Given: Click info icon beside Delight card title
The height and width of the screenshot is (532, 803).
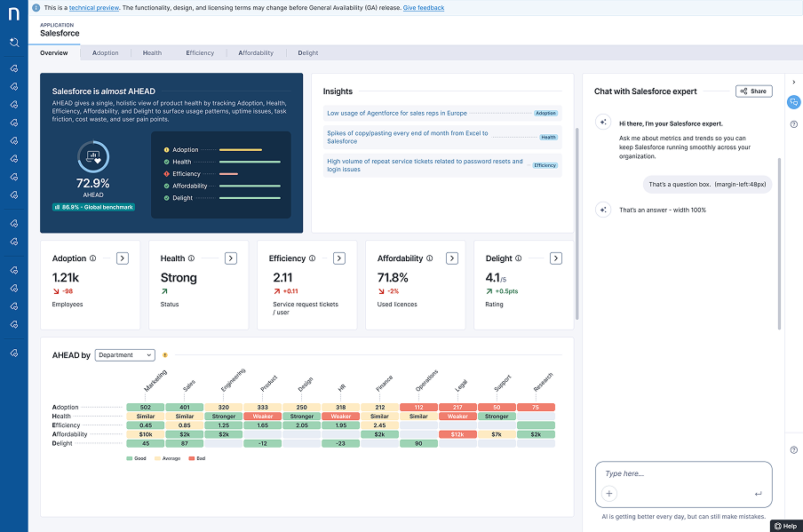Looking at the screenshot, I should coord(518,258).
